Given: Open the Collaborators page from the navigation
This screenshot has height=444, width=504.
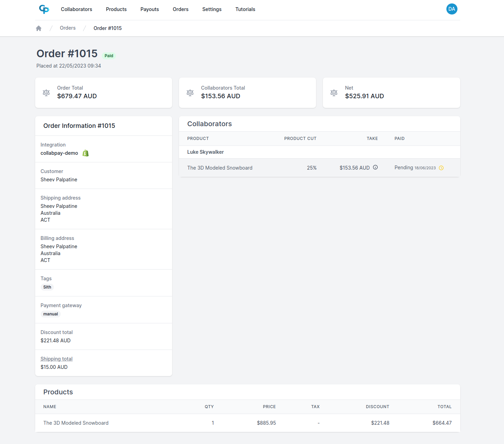Looking at the screenshot, I should click(x=76, y=9).
